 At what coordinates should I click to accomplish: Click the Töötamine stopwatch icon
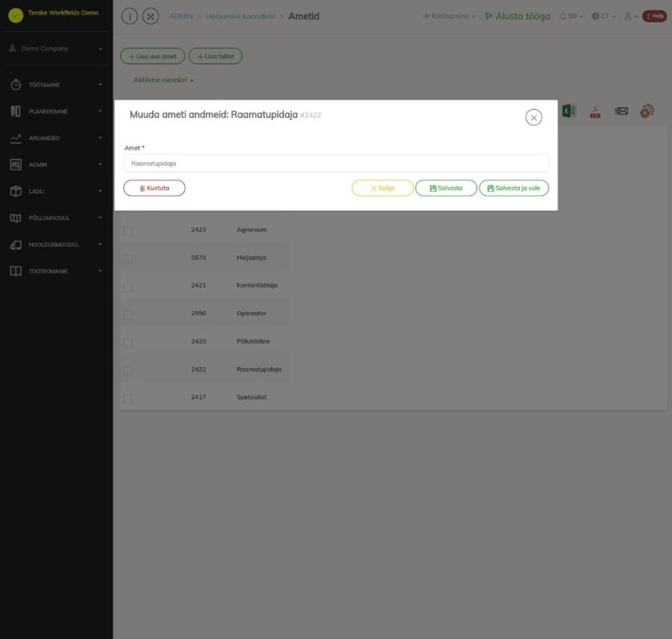(16, 85)
